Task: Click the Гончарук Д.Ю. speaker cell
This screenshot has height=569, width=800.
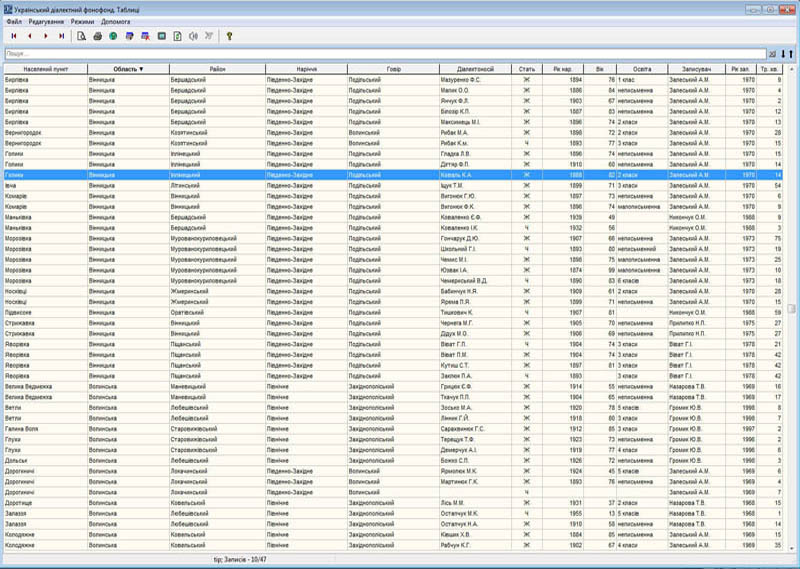Action: (x=475, y=238)
